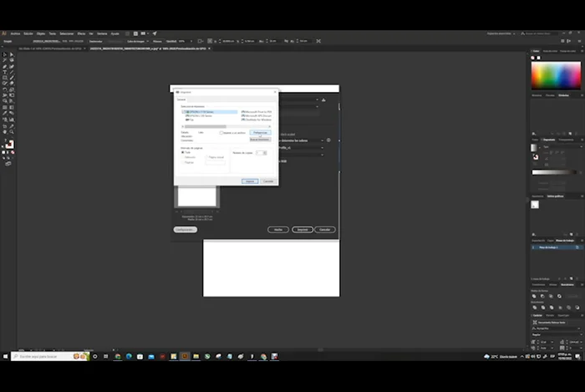The width and height of the screenshot is (585, 392).
Task: Enable the 'Imprimir a un archivo' checkbox
Action: coord(221,132)
